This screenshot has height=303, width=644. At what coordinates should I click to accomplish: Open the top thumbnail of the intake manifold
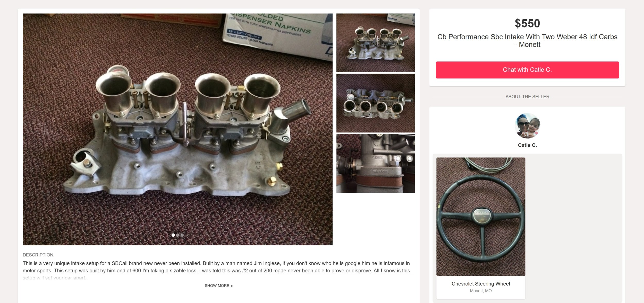pyautogui.click(x=375, y=43)
